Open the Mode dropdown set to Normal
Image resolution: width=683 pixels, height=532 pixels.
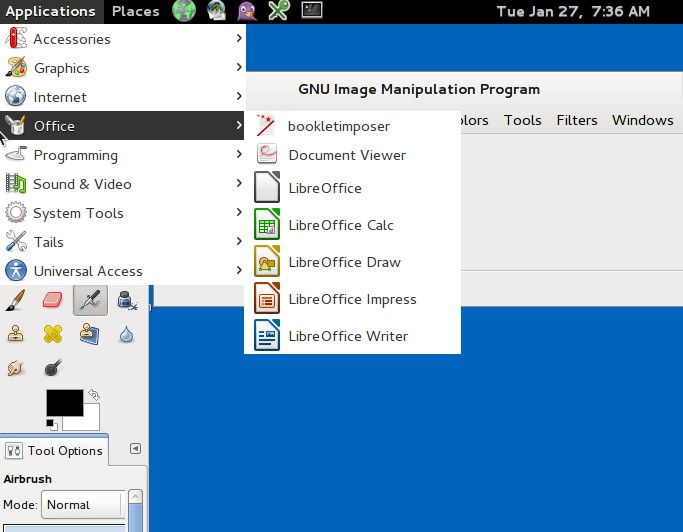coord(83,505)
